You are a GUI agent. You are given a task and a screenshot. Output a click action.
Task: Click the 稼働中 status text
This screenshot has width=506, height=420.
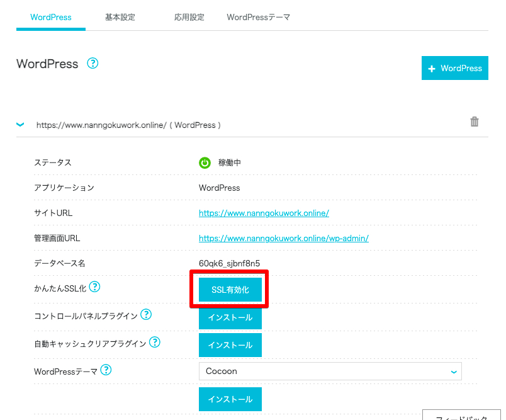tap(230, 162)
